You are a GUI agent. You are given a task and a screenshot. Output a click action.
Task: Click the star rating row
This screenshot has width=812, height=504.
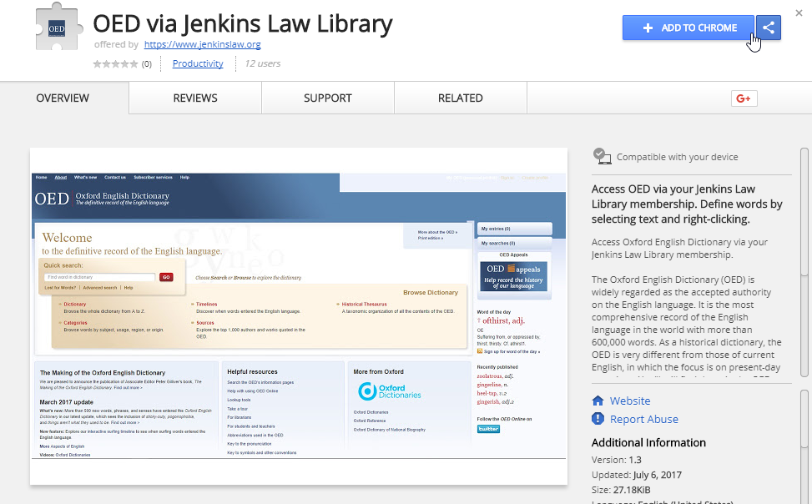coord(115,64)
